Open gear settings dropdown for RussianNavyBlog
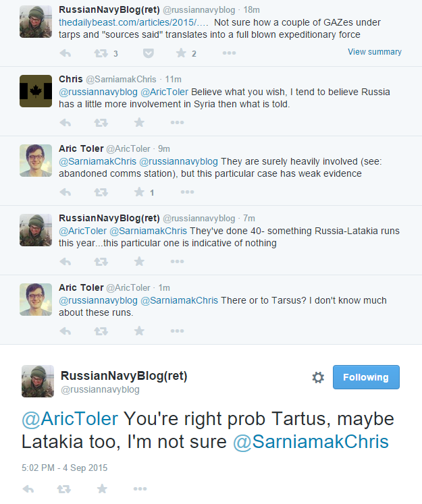Image resolution: width=422 pixels, height=504 pixels. [318, 378]
